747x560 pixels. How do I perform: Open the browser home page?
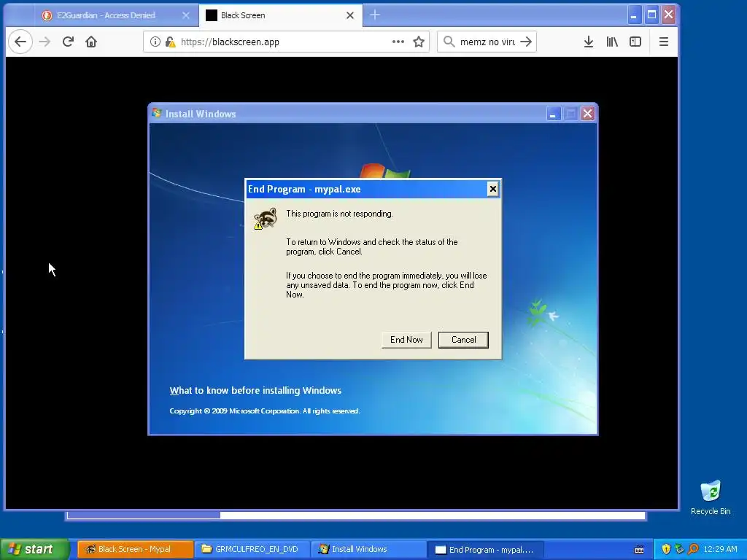click(x=91, y=42)
